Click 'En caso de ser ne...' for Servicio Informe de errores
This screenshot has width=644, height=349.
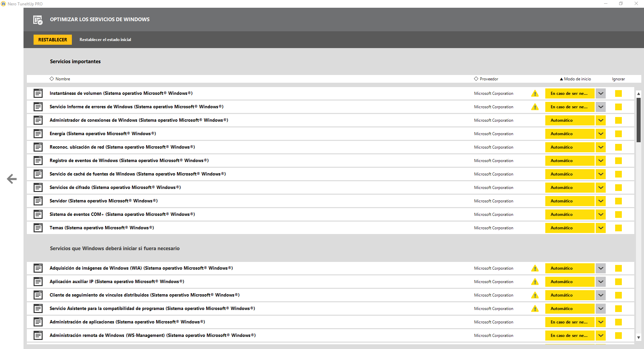point(570,107)
